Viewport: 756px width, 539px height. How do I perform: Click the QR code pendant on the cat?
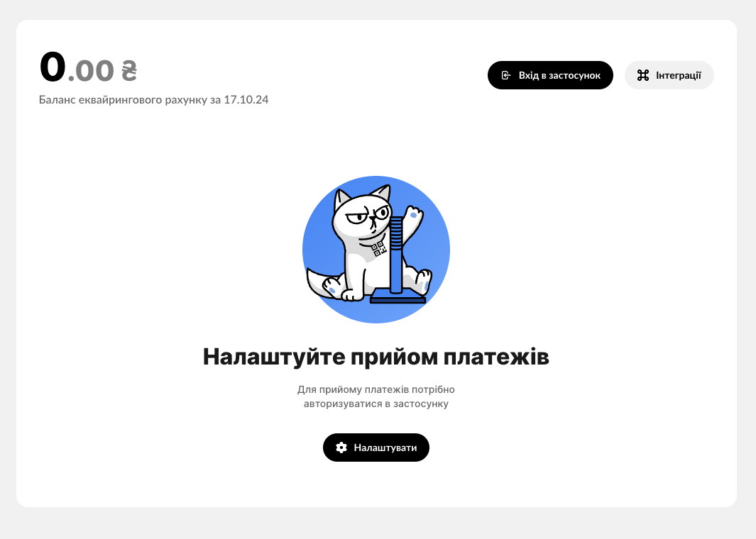[379, 248]
